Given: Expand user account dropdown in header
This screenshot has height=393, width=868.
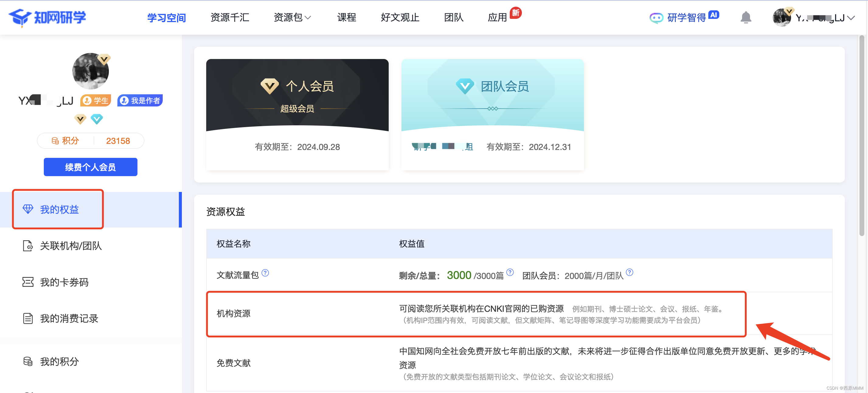Looking at the screenshot, I should click(x=851, y=18).
